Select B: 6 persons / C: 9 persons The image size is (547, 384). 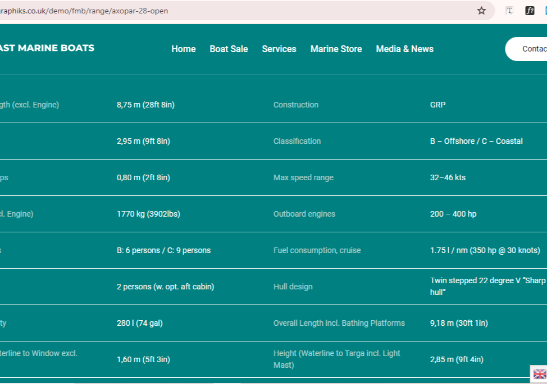point(164,250)
